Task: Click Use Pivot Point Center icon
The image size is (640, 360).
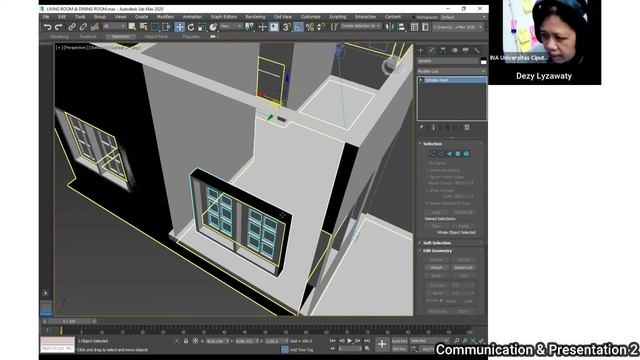Action: tap(249, 27)
